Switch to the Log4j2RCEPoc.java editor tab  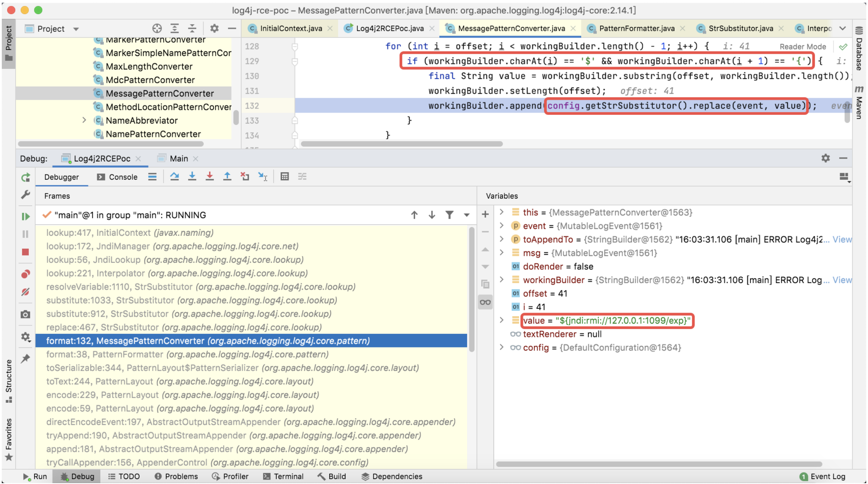coord(389,28)
